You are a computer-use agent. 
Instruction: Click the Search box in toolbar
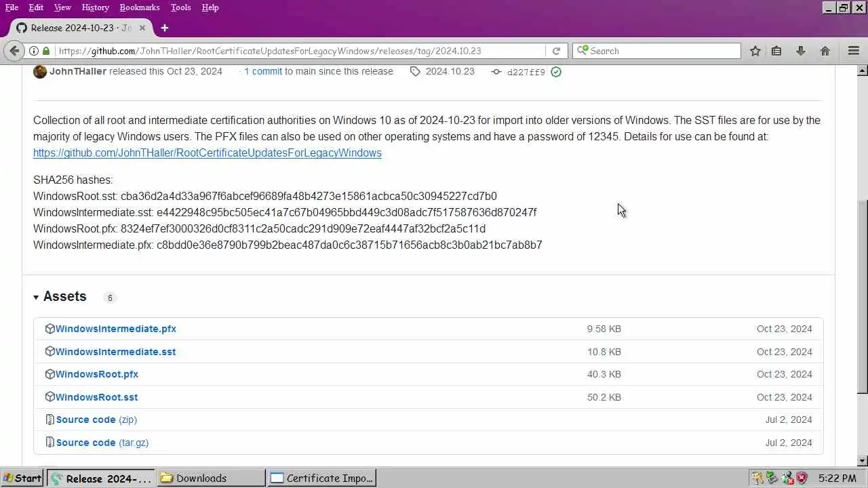coord(656,51)
